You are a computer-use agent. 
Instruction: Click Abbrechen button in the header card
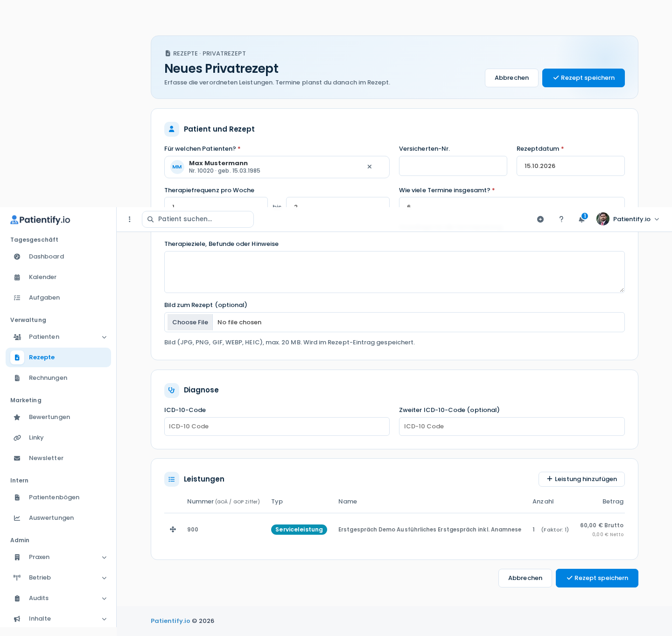click(x=511, y=78)
